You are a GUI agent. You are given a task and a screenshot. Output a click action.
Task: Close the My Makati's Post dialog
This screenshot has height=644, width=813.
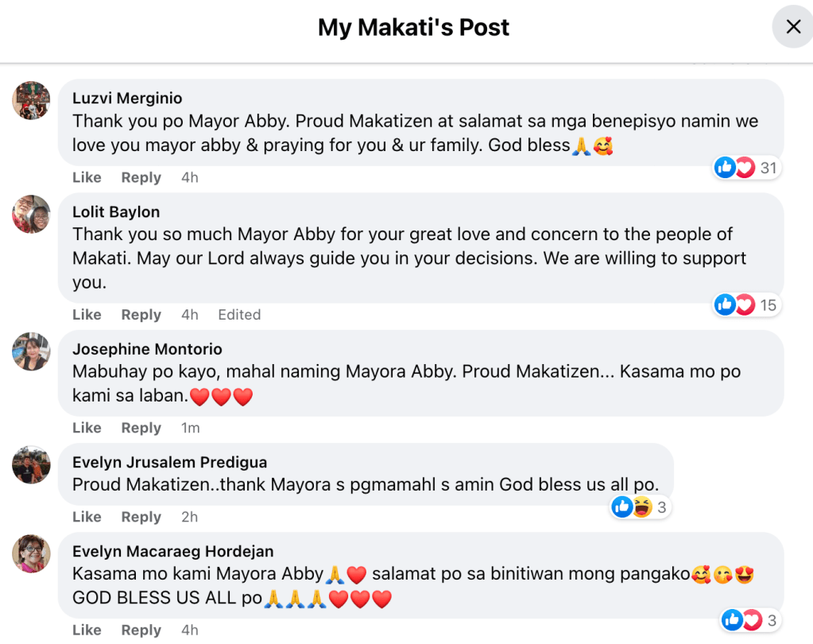click(792, 27)
